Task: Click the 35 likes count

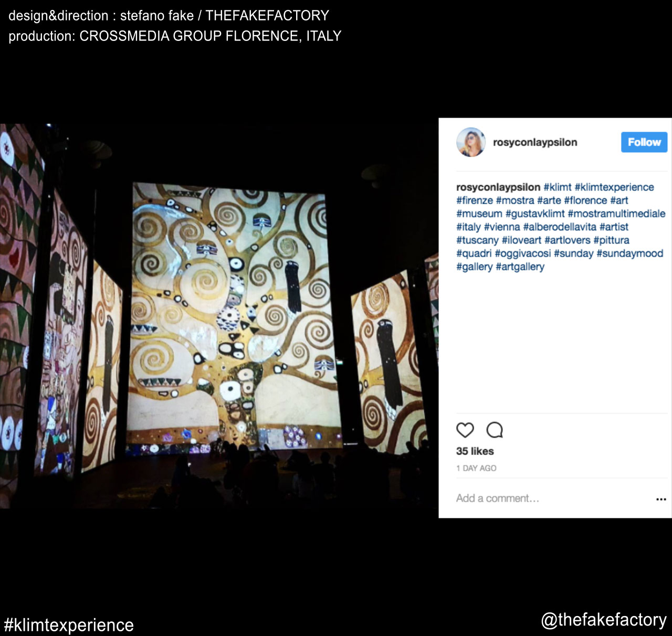Action: pyautogui.click(x=475, y=451)
